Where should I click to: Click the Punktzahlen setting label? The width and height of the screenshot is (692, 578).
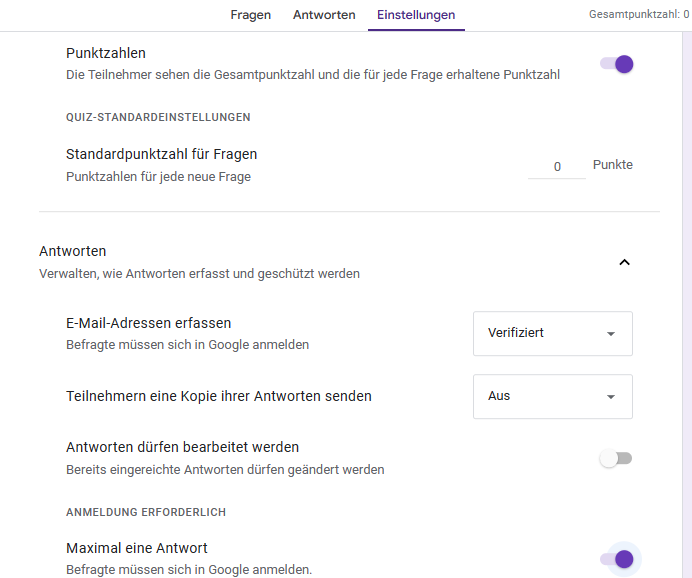tap(106, 53)
